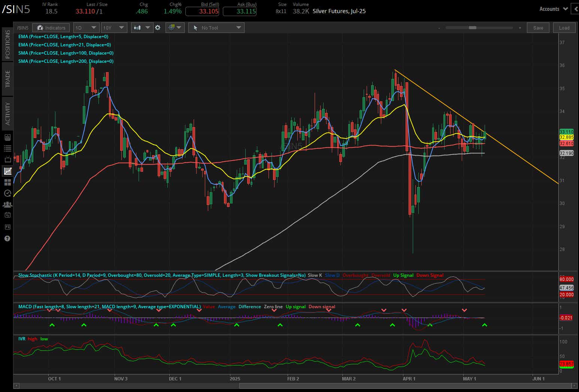Viewport: 579px width, 392px height.
Task: Open the thinkorswim TV panel icon
Action: click(x=7, y=159)
